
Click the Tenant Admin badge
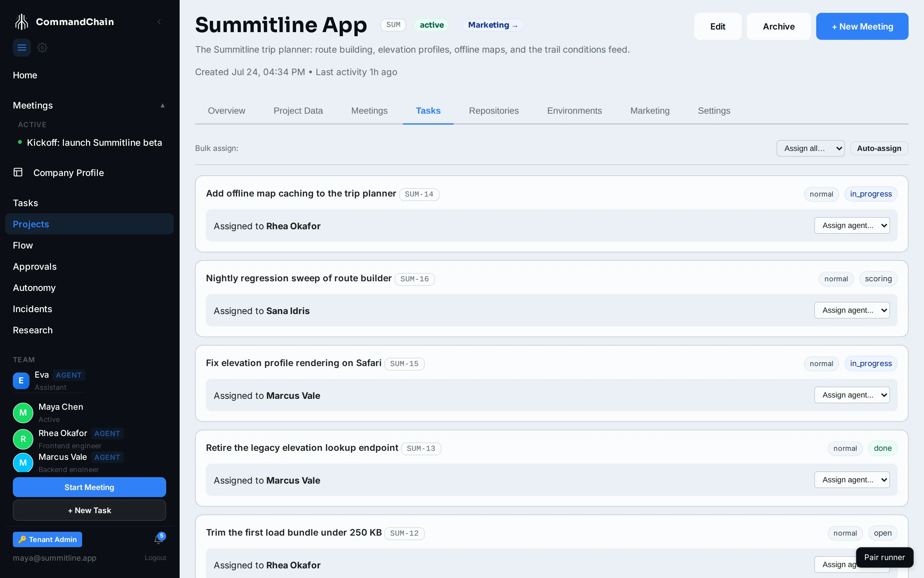47,539
